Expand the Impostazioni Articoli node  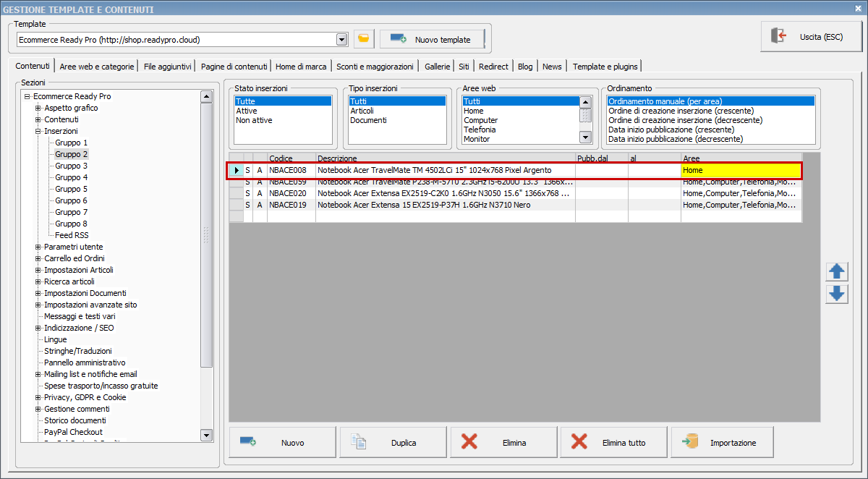point(38,270)
